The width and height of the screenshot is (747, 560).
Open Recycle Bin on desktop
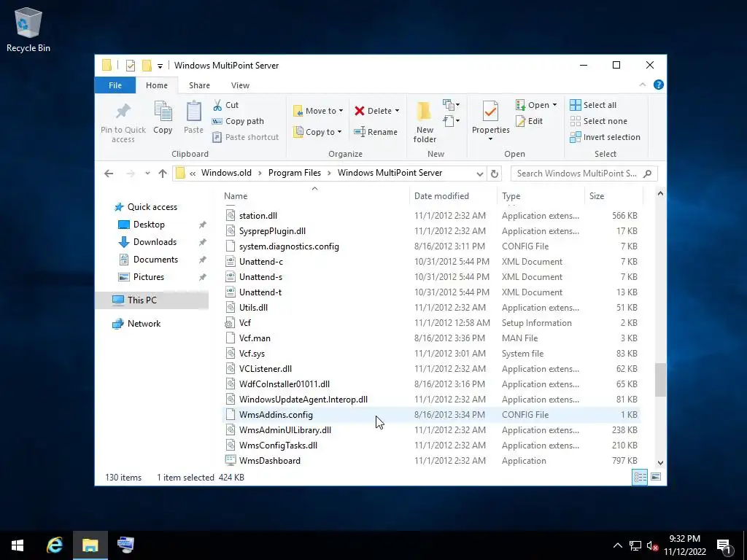click(28, 29)
